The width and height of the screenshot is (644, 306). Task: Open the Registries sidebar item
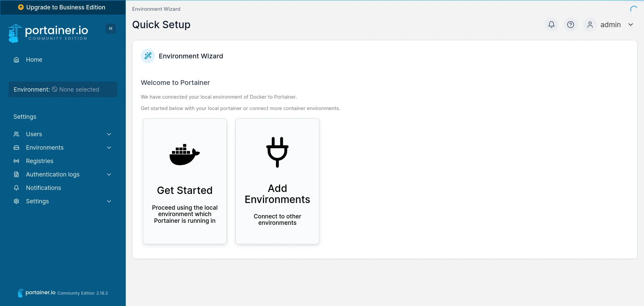coord(40,161)
